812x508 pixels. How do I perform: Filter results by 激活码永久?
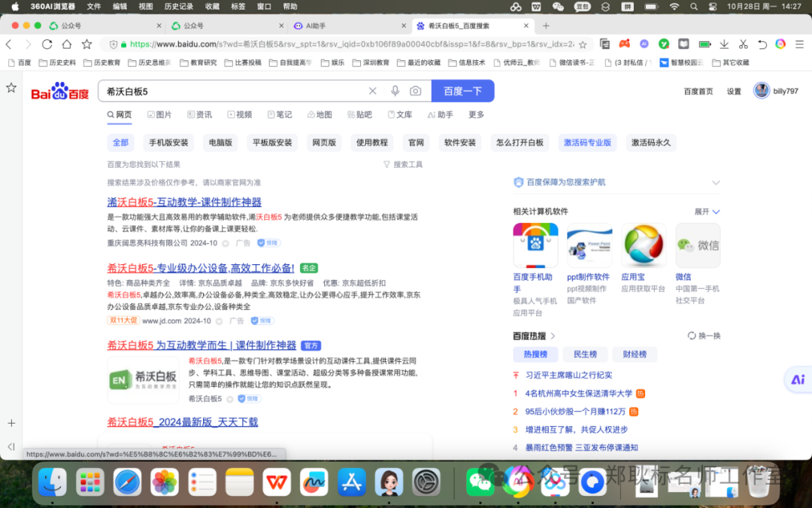(650, 142)
